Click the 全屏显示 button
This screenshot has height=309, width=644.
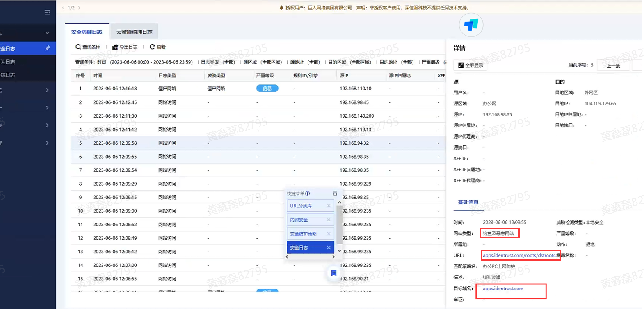click(470, 65)
